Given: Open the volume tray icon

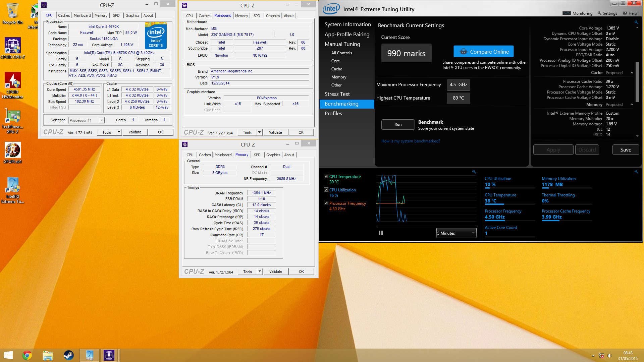Looking at the screenshot, I should point(610,356).
